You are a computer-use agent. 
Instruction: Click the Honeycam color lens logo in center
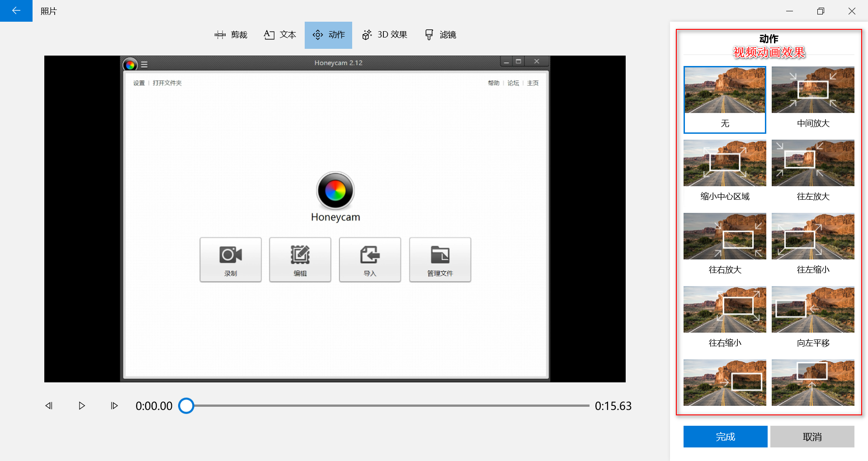coord(335,191)
